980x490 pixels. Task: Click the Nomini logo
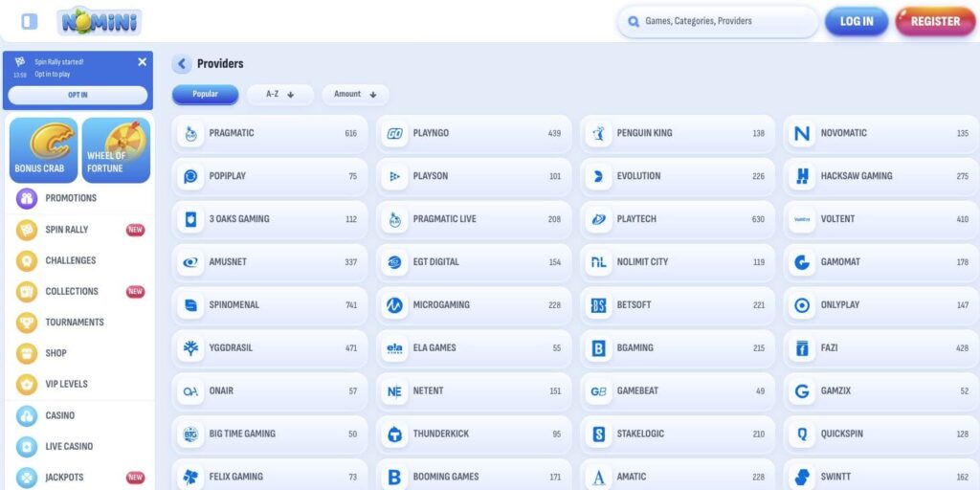coord(99,21)
